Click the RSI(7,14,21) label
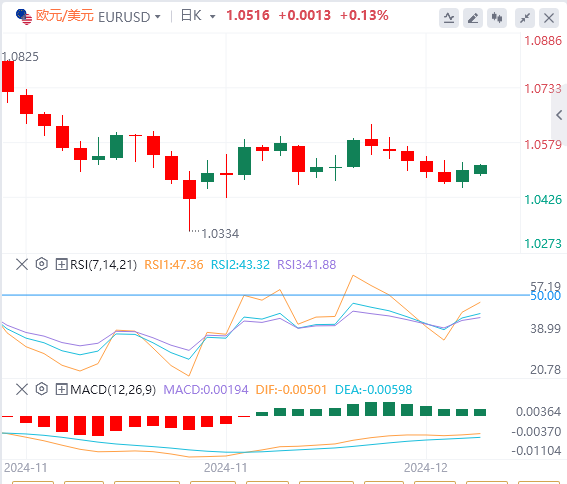 pos(103,264)
